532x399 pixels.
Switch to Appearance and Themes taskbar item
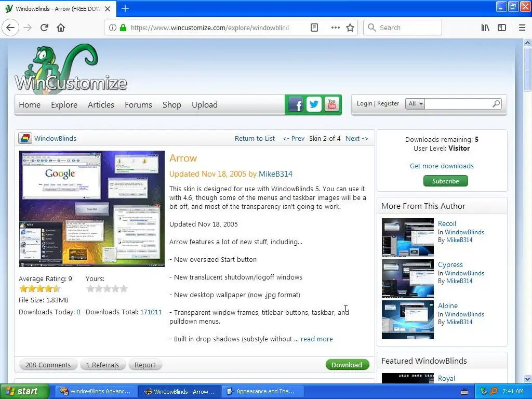tap(261, 391)
